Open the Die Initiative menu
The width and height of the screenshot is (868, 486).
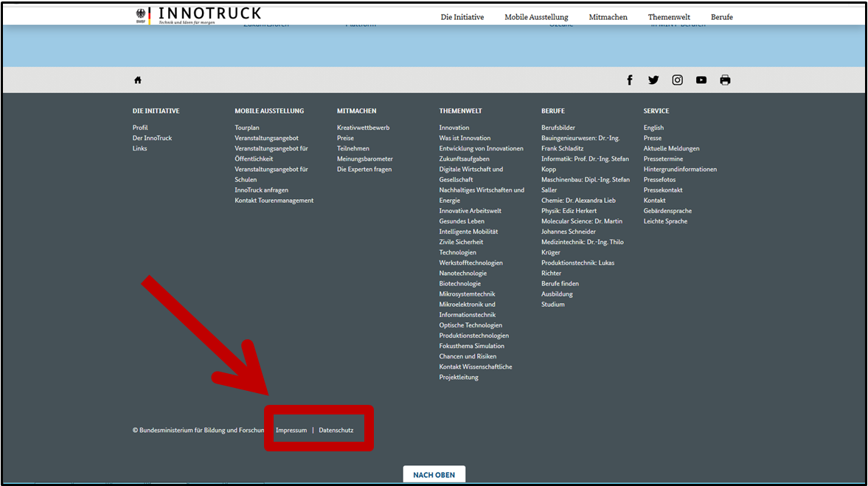462,17
